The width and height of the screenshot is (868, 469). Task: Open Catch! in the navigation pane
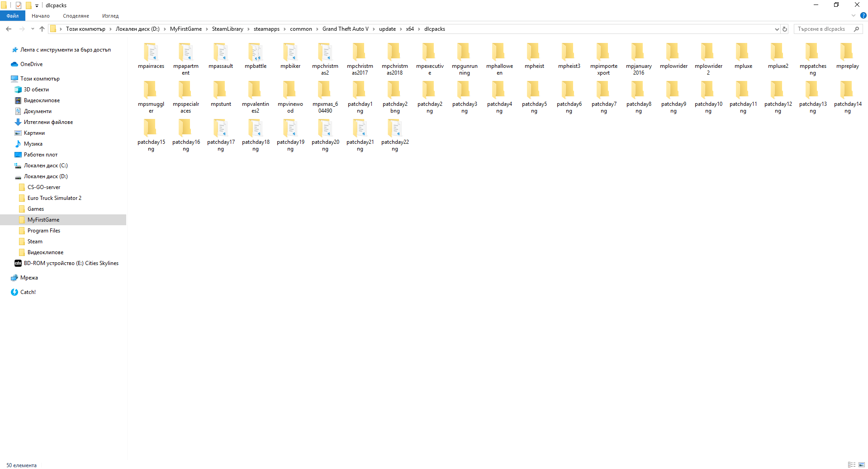(28, 292)
